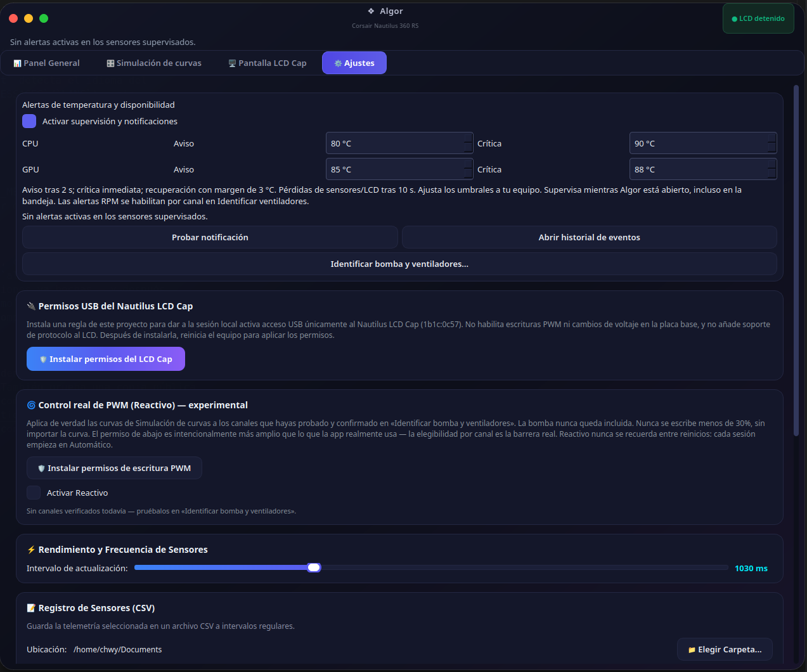Select the Ajustes tab
Viewport: 807px width, 672px height.
click(354, 63)
